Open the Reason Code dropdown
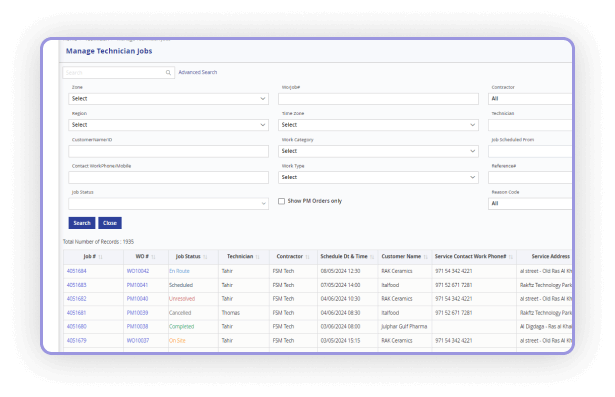This screenshot has height=397, width=615. tap(530, 204)
